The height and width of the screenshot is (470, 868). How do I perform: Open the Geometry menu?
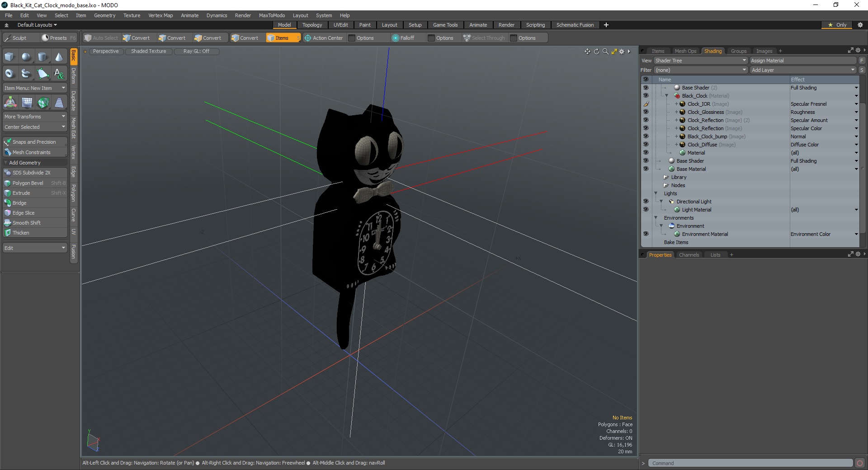tap(104, 15)
